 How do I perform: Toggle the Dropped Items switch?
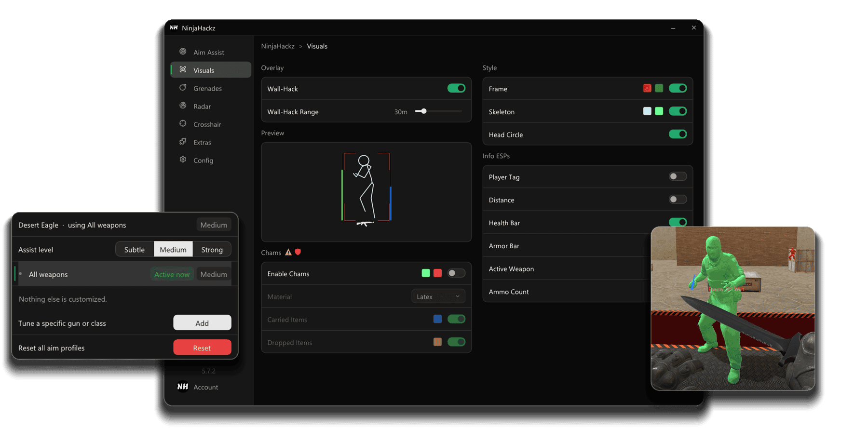[456, 342]
